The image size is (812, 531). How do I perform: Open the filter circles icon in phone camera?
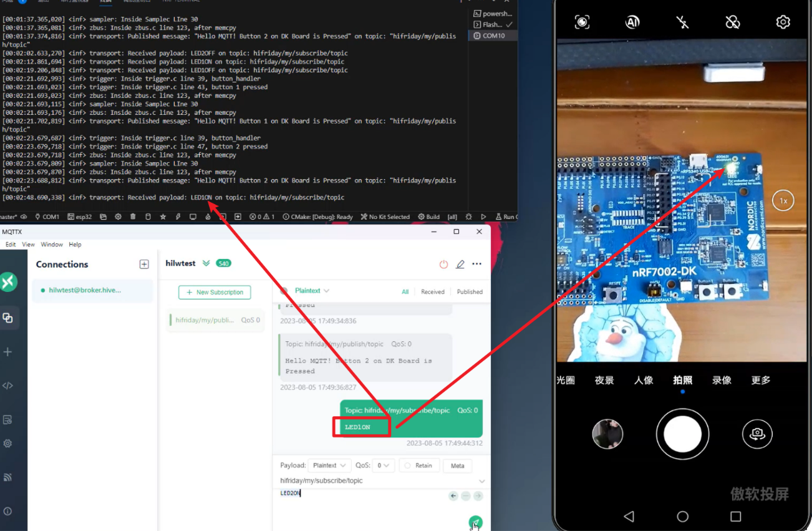[x=733, y=22]
